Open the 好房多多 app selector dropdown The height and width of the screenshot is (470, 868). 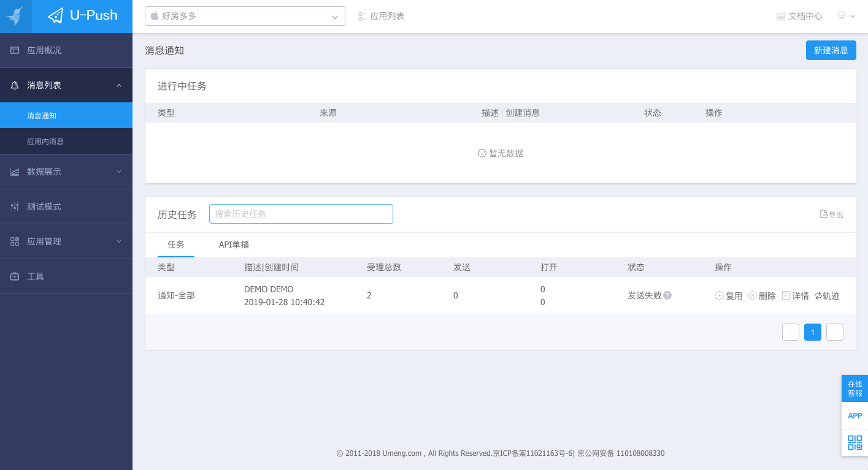(x=245, y=16)
